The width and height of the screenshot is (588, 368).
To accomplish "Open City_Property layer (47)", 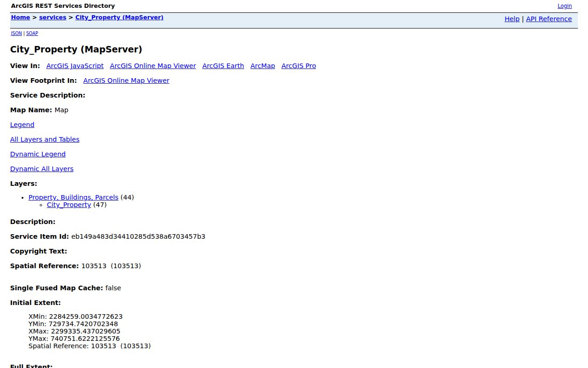I will coord(69,205).
